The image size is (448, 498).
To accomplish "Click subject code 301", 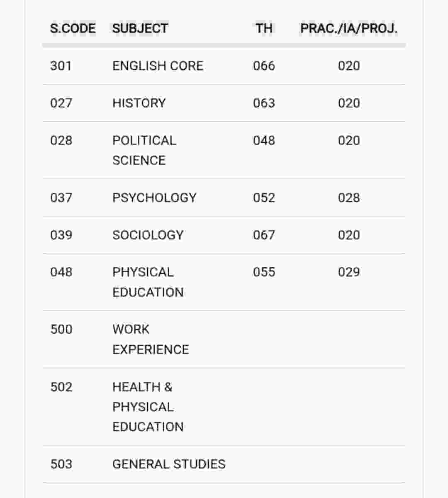I will click(x=61, y=66).
